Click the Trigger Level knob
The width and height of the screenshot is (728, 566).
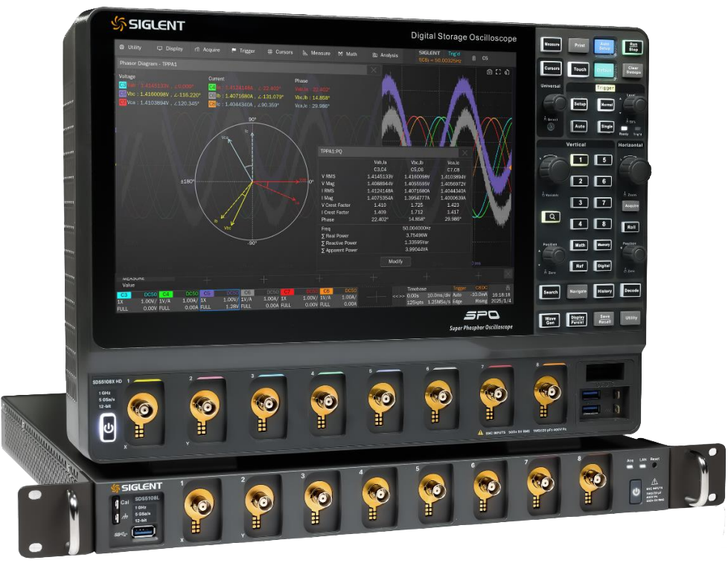[634, 104]
